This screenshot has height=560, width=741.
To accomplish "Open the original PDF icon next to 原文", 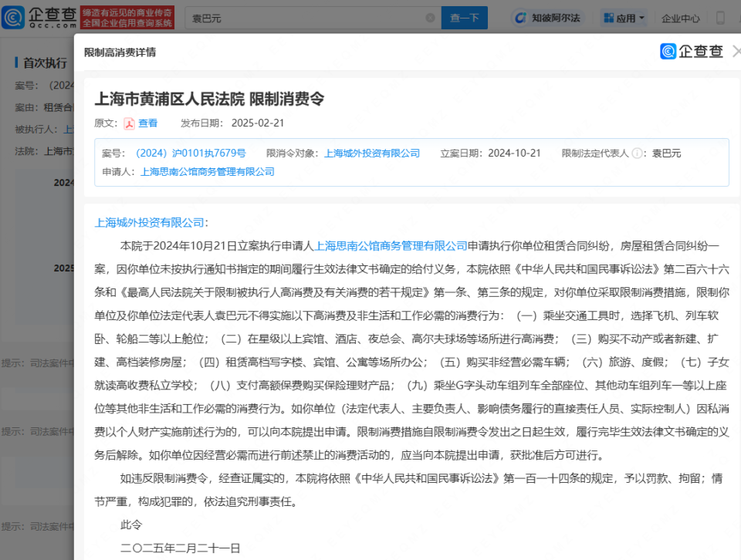I will [x=129, y=123].
